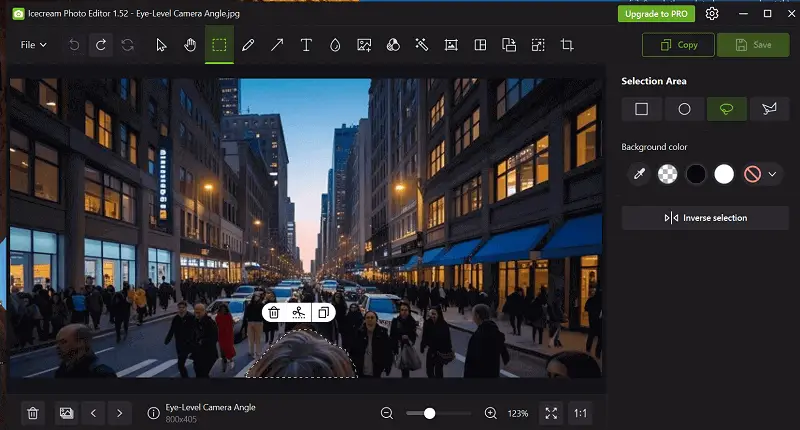This screenshot has width=800, height=430.
Task: Select the Arrow drawing tool
Action: point(277,45)
